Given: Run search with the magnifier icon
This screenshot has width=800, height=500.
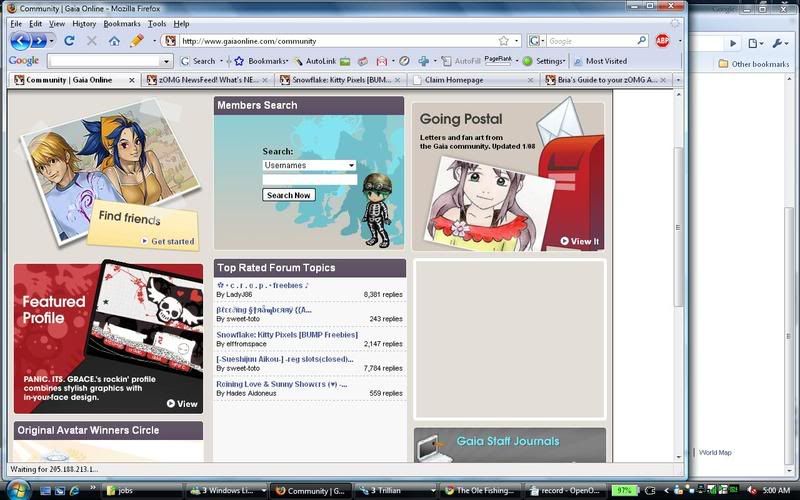Looking at the screenshot, I should tap(641, 40).
